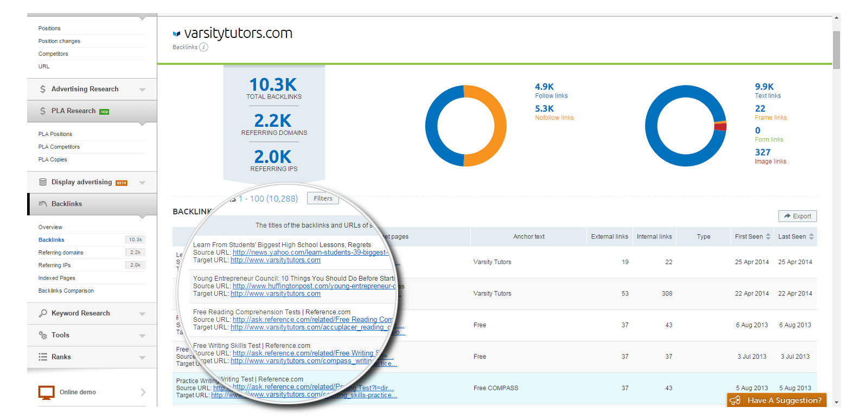Open PLA Copies in the sidebar

click(x=53, y=159)
